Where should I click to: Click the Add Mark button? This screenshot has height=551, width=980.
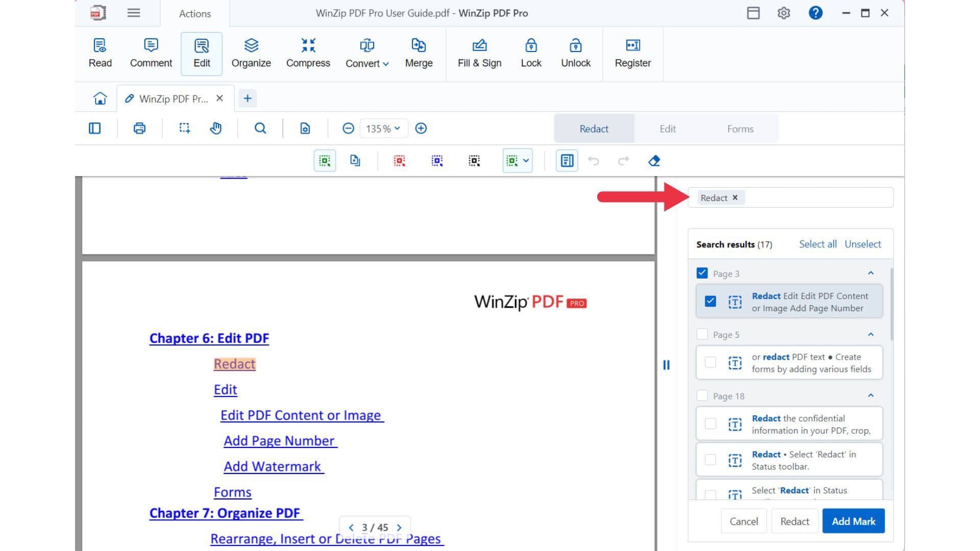(853, 521)
